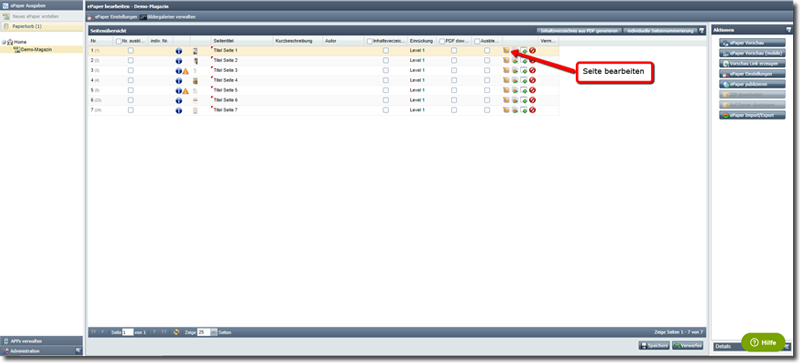This screenshot has height=363, width=800.
Task: Open page edit icon for Titel Seite 1
Action: click(x=506, y=51)
